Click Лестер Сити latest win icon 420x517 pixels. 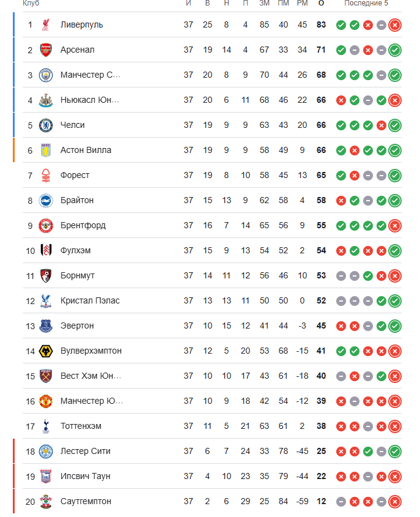pyautogui.click(x=395, y=452)
